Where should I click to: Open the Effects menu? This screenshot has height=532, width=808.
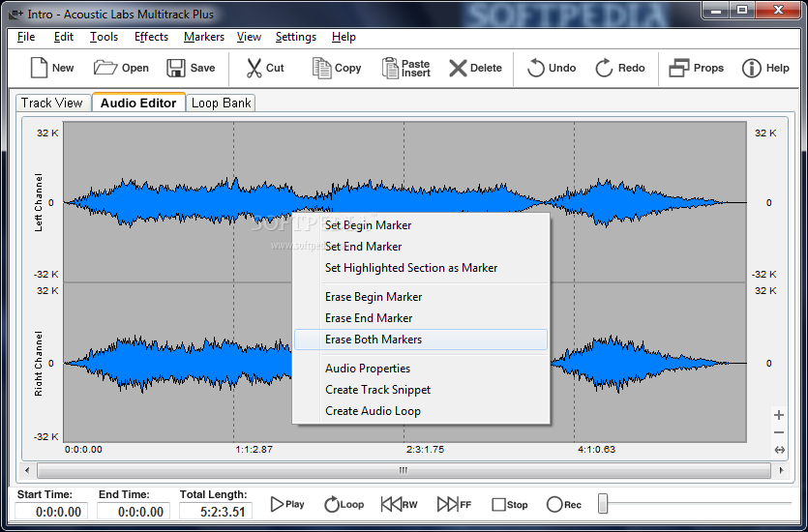click(151, 37)
